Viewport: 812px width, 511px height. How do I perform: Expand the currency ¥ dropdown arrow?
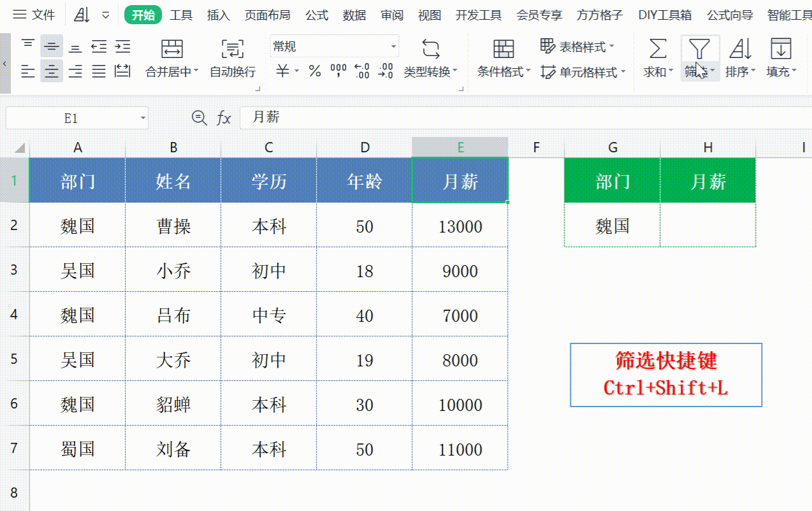297,71
